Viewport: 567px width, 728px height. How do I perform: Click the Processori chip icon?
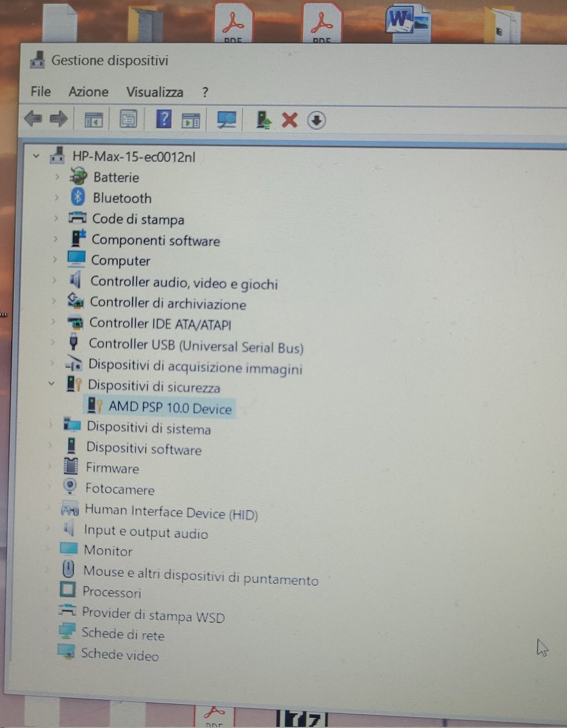(x=68, y=590)
